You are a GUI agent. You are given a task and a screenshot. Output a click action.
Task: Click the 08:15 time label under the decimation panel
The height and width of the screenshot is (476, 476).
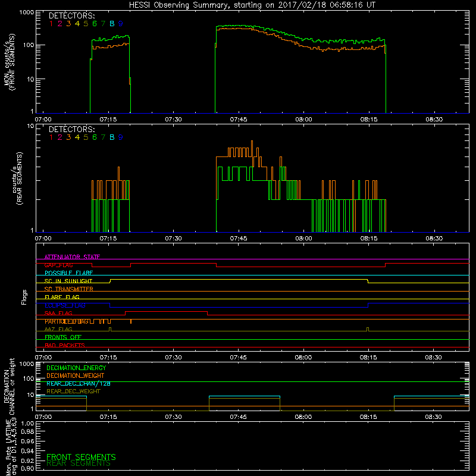pos(368,417)
